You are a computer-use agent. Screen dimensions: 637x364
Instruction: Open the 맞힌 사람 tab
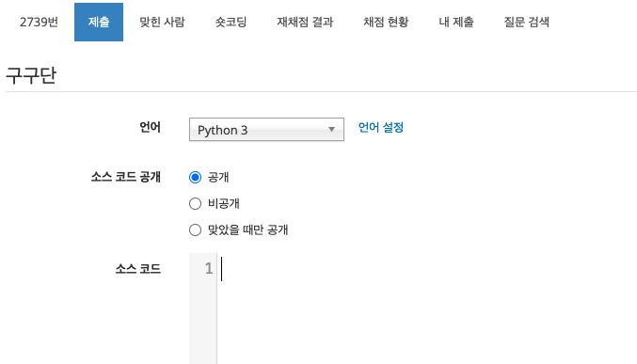(x=162, y=22)
